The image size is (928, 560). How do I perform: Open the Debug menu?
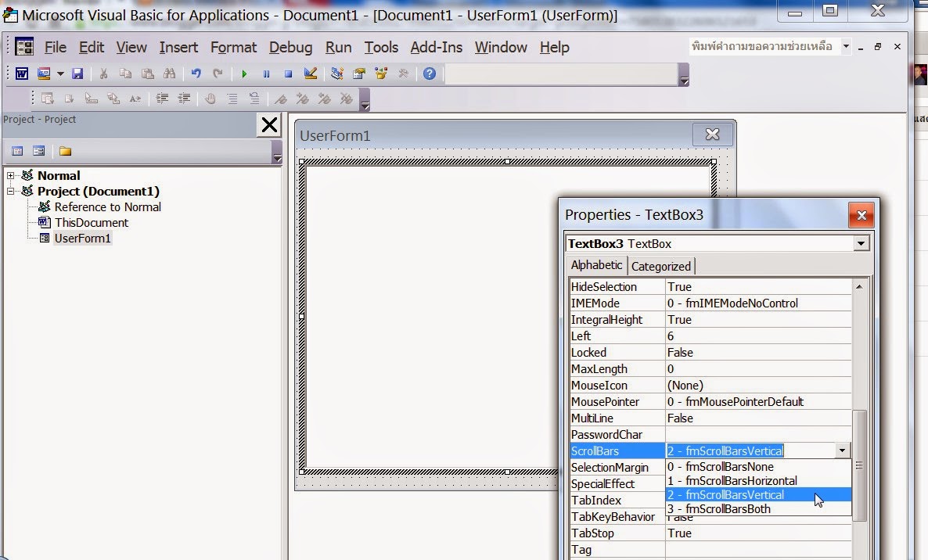(x=290, y=47)
